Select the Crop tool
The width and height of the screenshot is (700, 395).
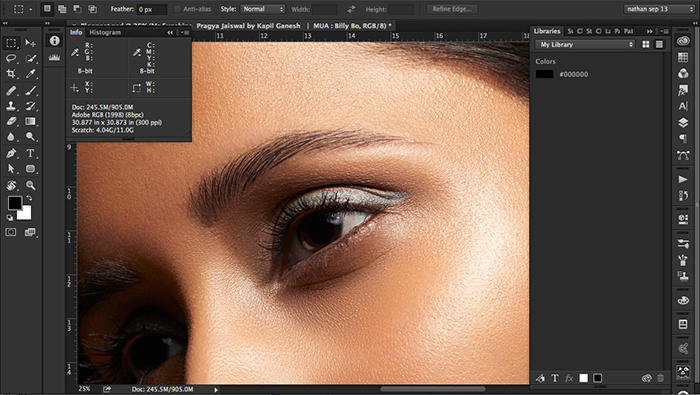[x=11, y=73]
